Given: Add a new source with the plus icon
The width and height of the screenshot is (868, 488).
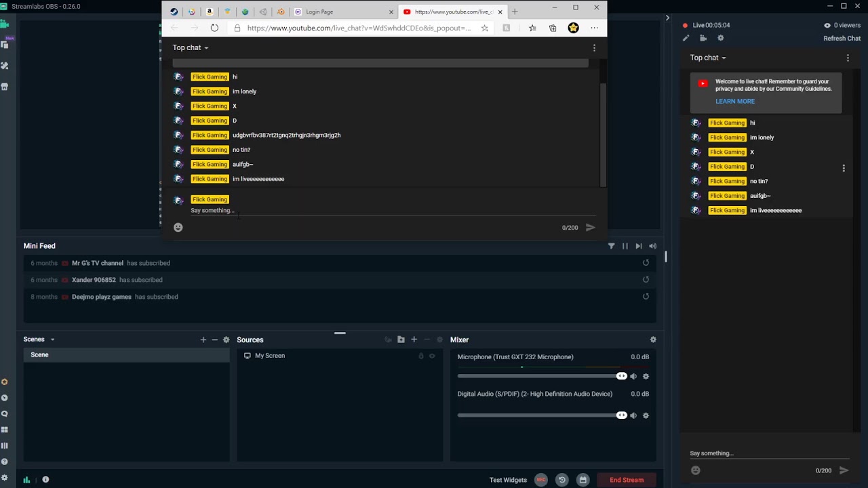Looking at the screenshot, I should (x=414, y=340).
